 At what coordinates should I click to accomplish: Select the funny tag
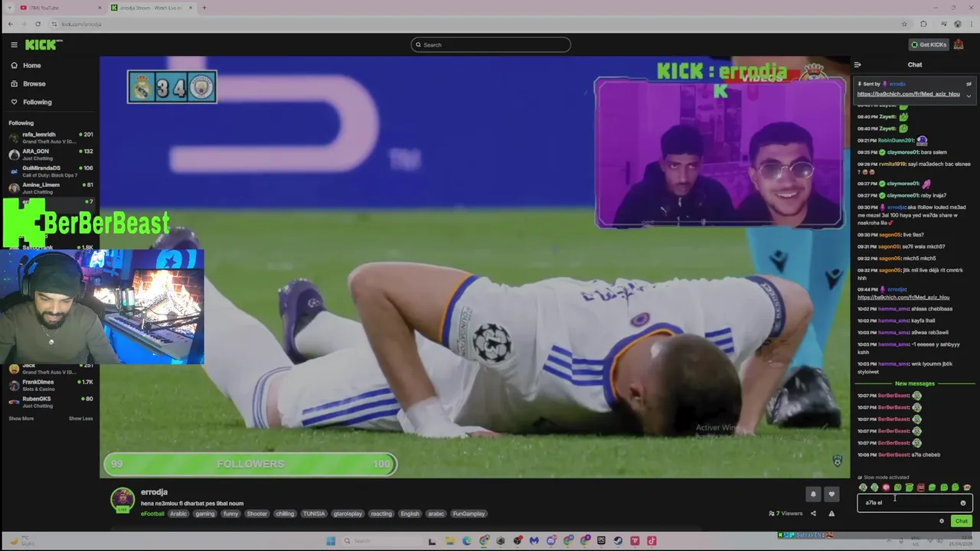[230, 514]
